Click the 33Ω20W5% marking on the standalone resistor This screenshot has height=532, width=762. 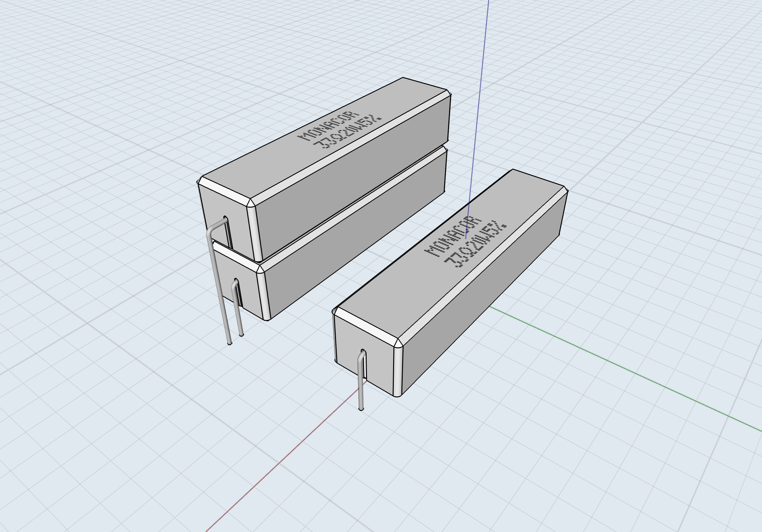(x=475, y=244)
